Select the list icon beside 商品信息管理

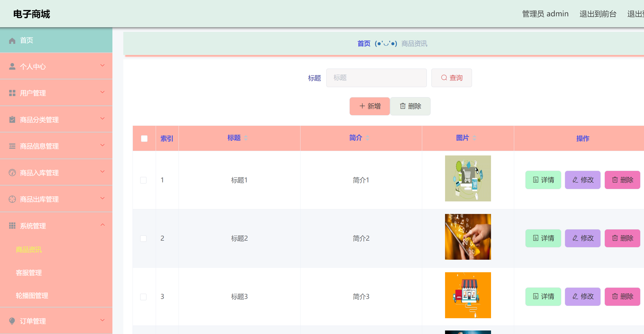[x=12, y=146]
